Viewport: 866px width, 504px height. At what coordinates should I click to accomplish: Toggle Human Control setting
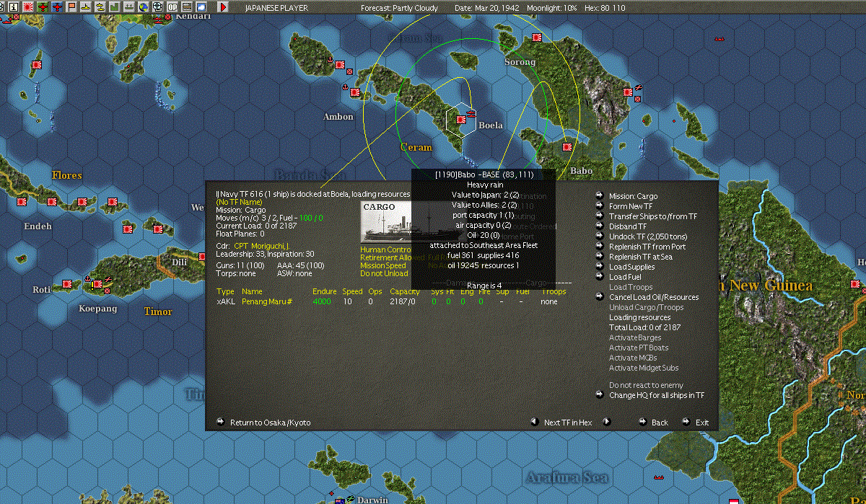point(385,249)
